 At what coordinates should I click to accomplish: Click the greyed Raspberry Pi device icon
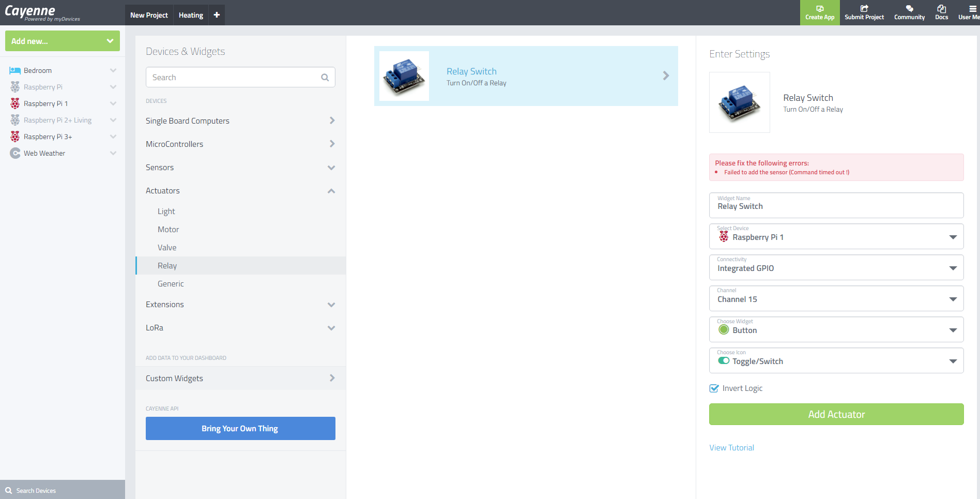pyautogui.click(x=15, y=87)
